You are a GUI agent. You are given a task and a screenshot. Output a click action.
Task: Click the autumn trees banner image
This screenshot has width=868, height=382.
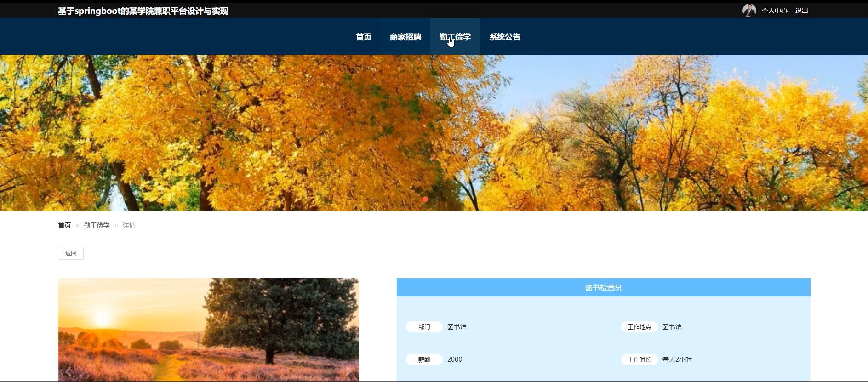[434, 133]
